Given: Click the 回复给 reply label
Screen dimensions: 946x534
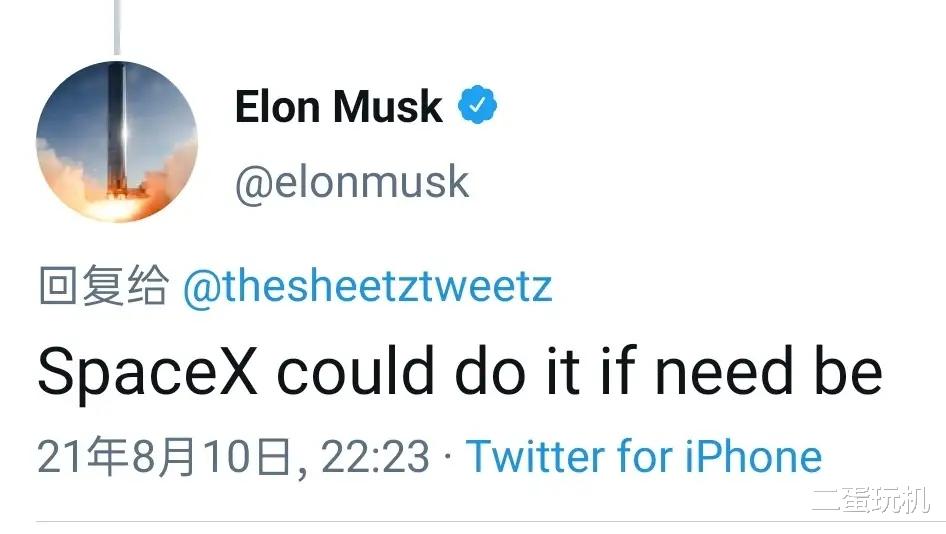Looking at the screenshot, I should tap(103, 287).
